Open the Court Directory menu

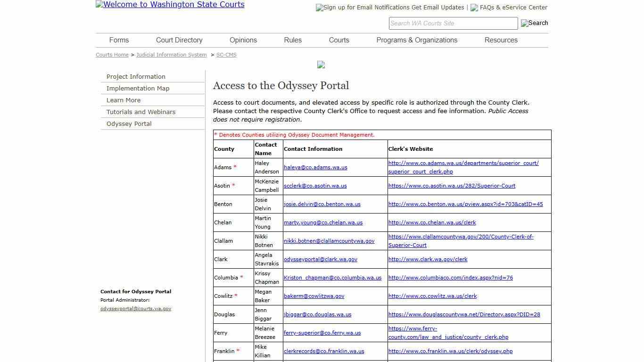179,40
